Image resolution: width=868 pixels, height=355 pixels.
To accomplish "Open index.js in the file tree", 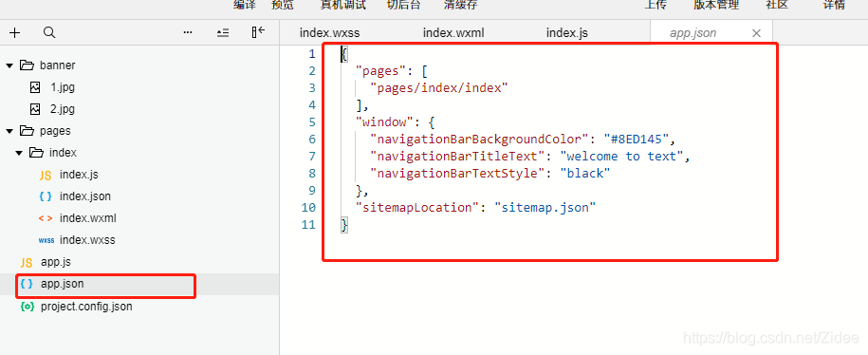I will click(x=79, y=175).
